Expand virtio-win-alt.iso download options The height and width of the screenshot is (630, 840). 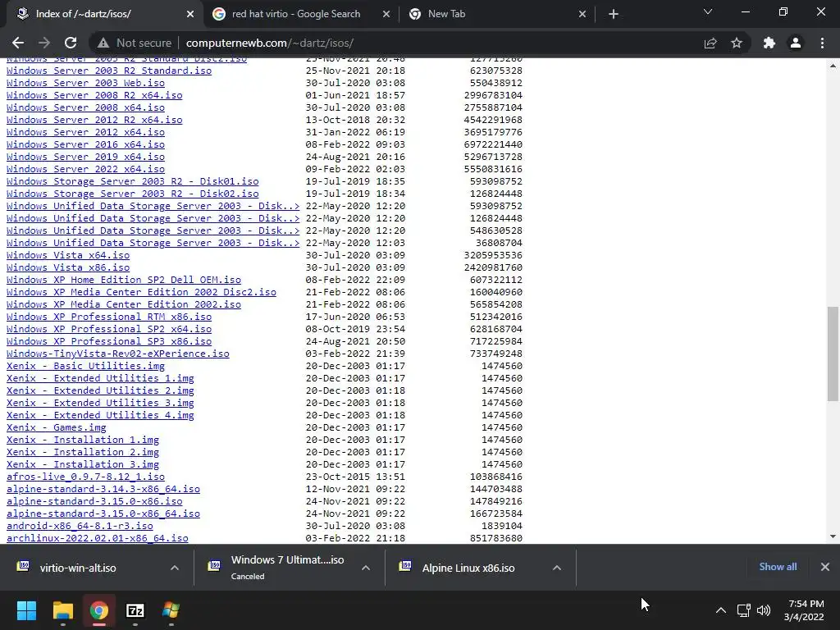pos(175,568)
